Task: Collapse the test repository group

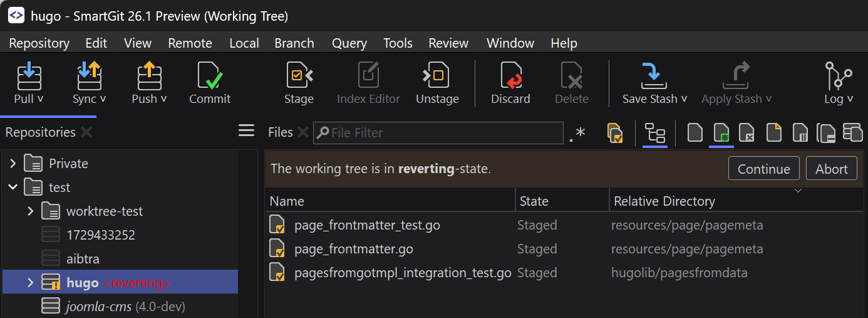Action: (x=13, y=188)
